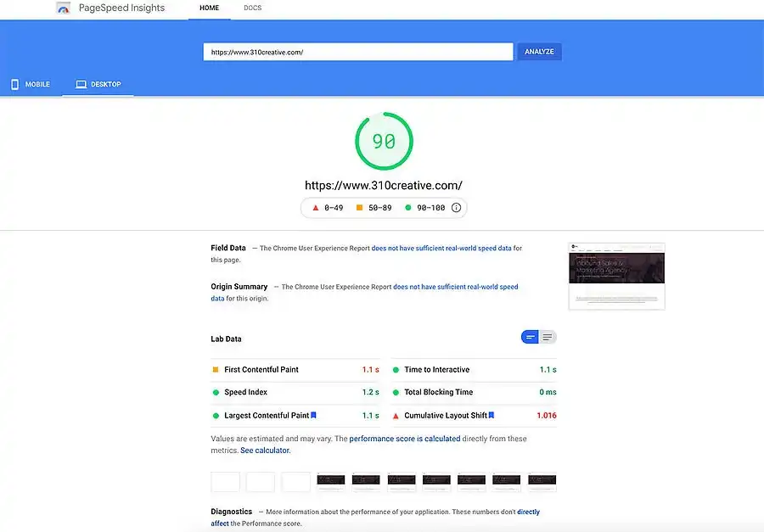Click the second blank filmstrip frame
Image resolution: width=764 pixels, height=532 pixels.
point(261,482)
